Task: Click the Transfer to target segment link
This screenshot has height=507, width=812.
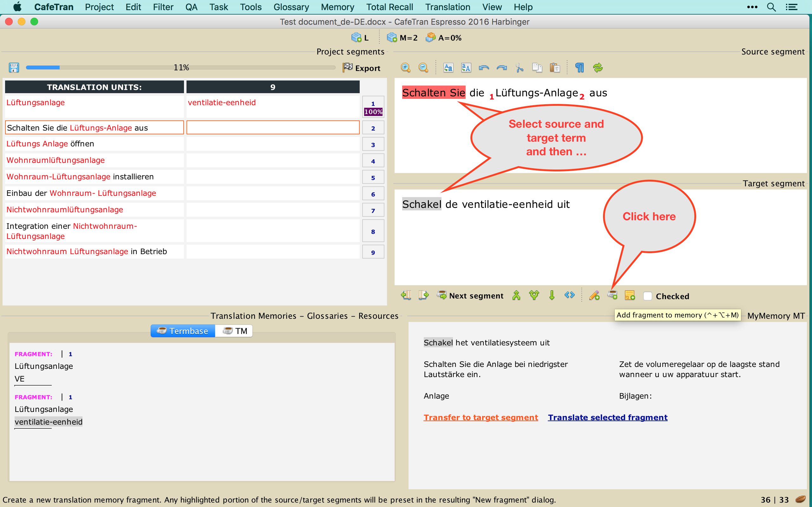Action: [x=481, y=417]
